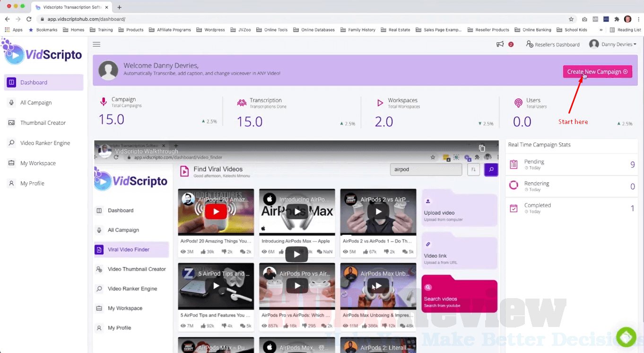View site info via the lock icon

tap(42, 19)
